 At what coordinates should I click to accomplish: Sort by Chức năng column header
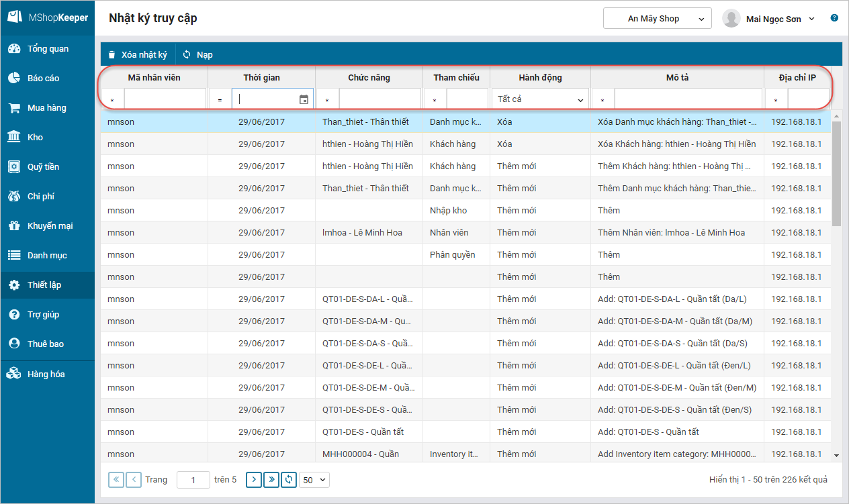pyautogui.click(x=369, y=77)
